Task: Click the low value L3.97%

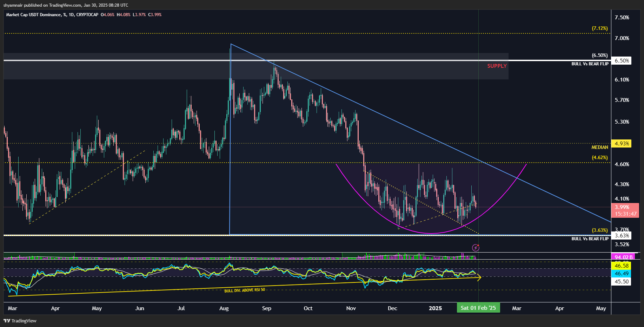Action: 139,15
